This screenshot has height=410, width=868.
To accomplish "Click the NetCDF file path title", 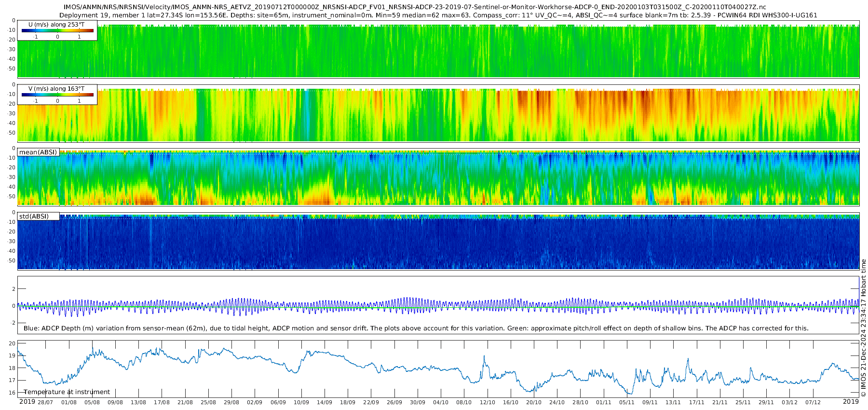I will coord(415,7).
